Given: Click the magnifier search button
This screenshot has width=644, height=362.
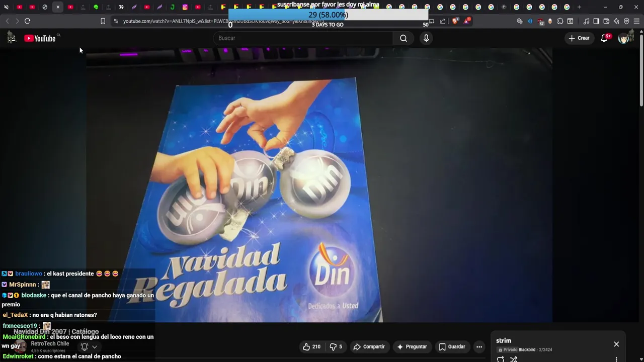Looking at the screenshot, I should [x=404, y=38].
